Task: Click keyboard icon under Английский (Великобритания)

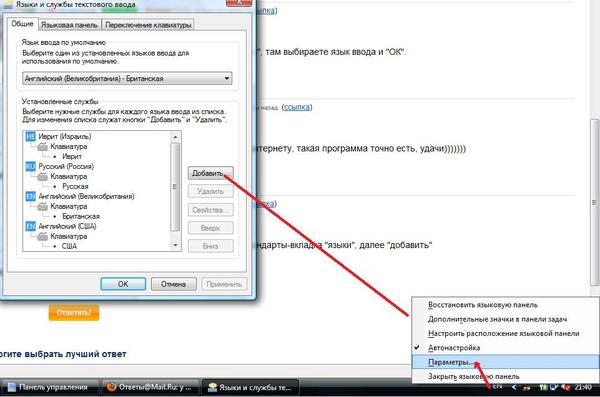Action: pos(42,206)
